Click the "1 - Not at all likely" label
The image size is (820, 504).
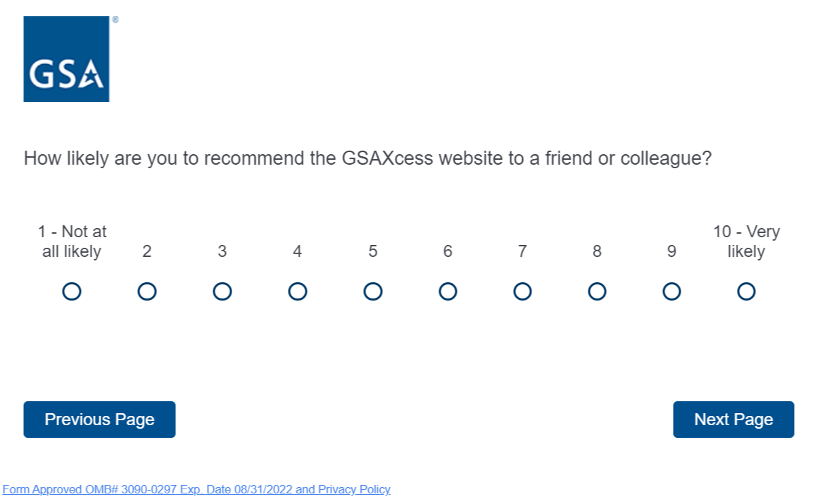72,241
